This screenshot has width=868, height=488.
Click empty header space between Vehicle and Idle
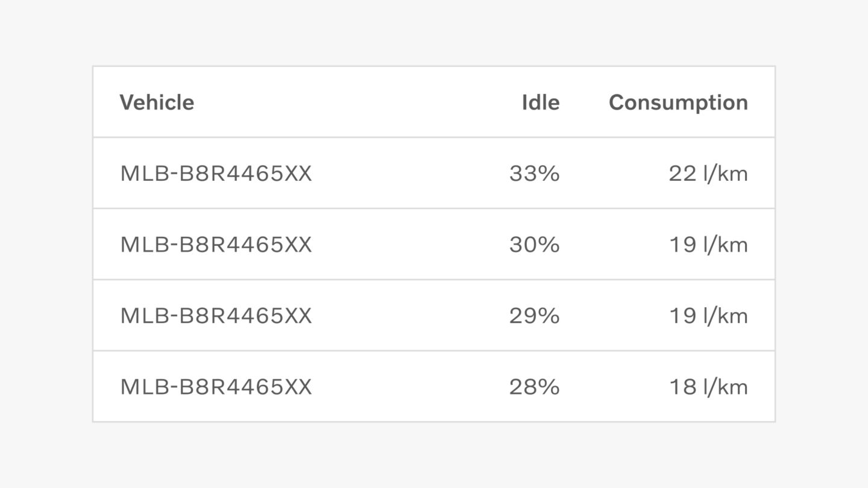point(358,102)
